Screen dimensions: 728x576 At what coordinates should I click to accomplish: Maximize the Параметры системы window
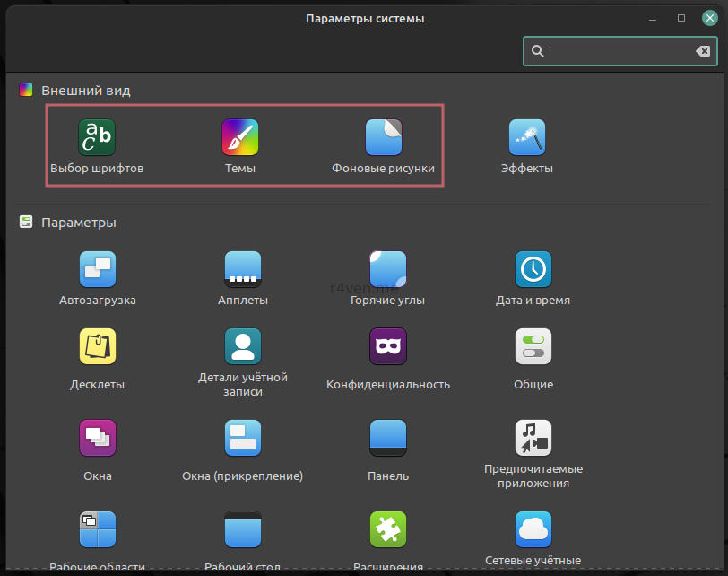point(681,18)
